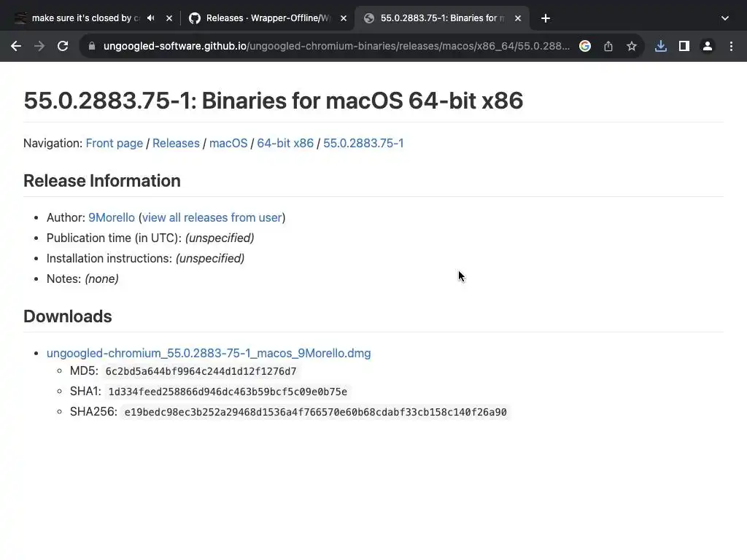Click the Google icon in address bar
The height and width of the screenshot is (560, 747).
(x=585, y=46)
